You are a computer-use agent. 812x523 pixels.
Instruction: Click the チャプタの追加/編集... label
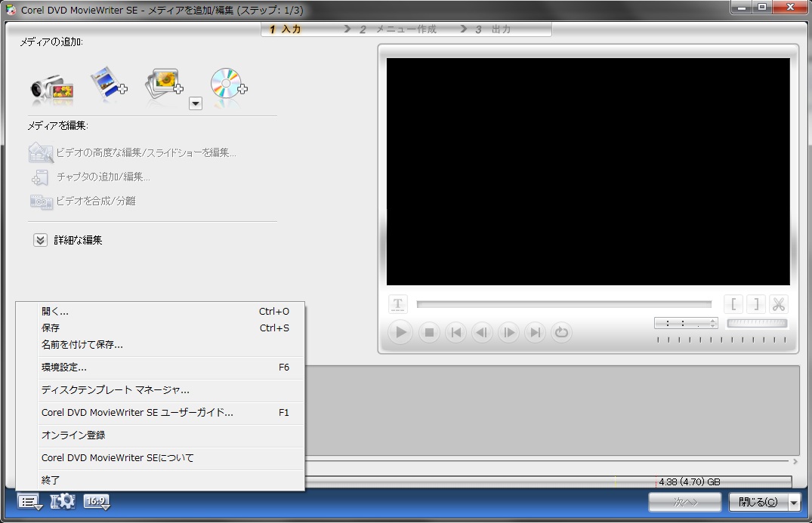pyautogui.click(x=103, y=177)
